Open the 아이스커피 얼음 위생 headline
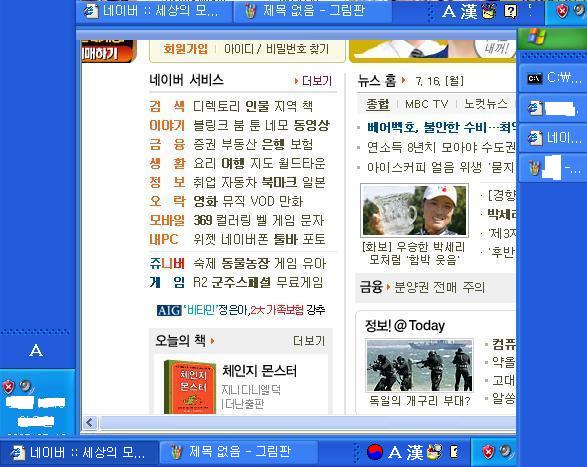This screenshot has height=467, width=587. [x=441, y=167]
